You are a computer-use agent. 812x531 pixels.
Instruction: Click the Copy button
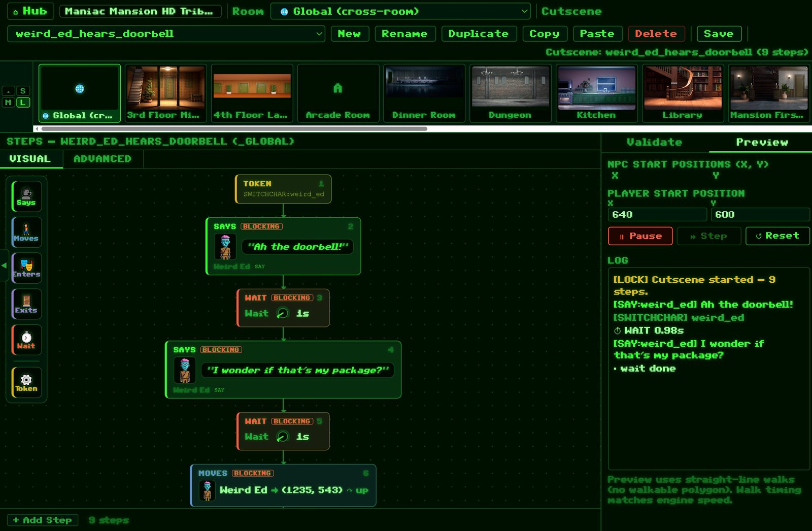pyautogui.click(x=545, y=34)
